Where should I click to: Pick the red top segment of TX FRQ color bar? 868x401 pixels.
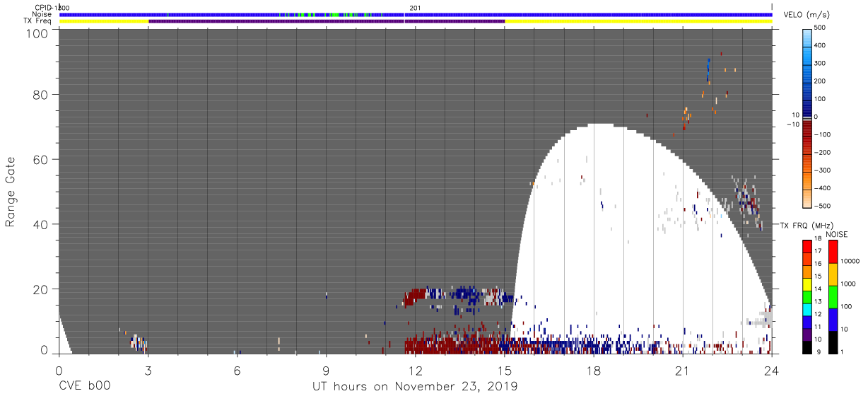(807, 245)
